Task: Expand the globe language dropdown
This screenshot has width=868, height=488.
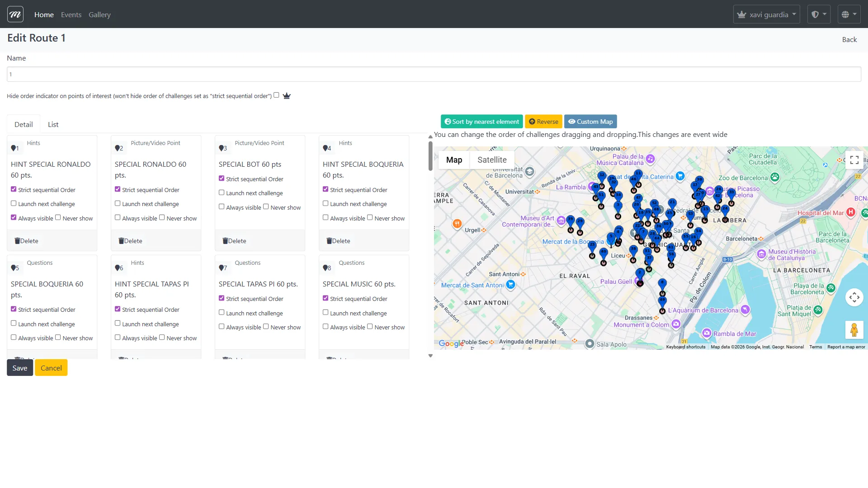Action: click(x=849, y=14)
